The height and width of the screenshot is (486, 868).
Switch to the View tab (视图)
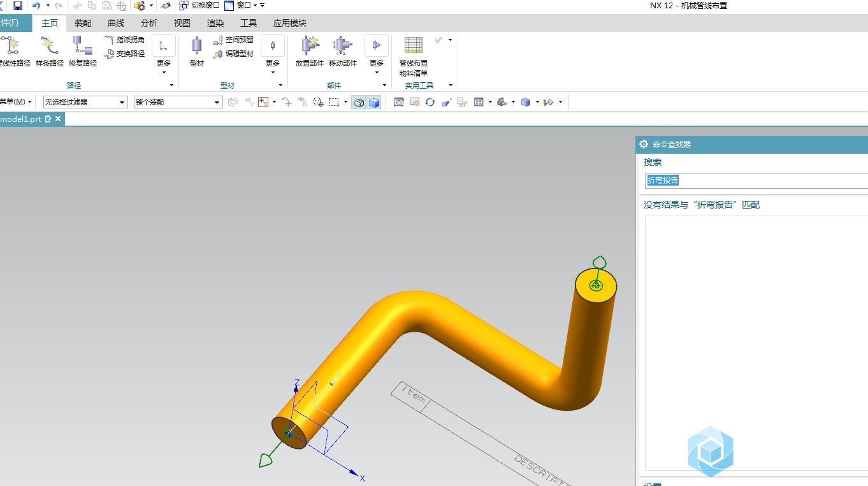tap(182, 23)
